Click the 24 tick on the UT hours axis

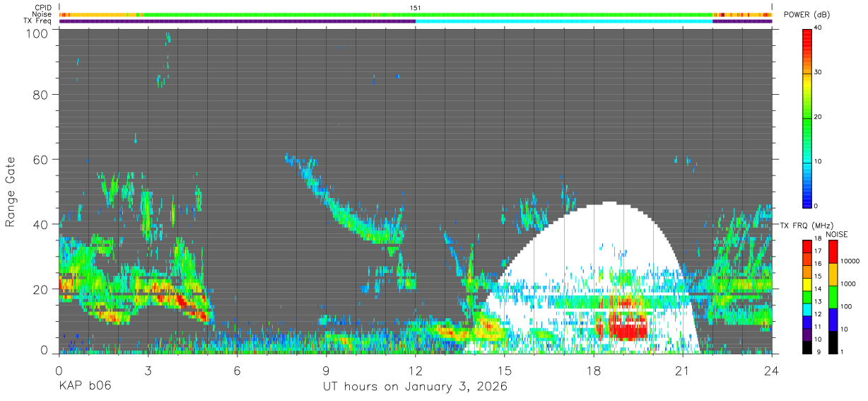click(x=772, y=370)
